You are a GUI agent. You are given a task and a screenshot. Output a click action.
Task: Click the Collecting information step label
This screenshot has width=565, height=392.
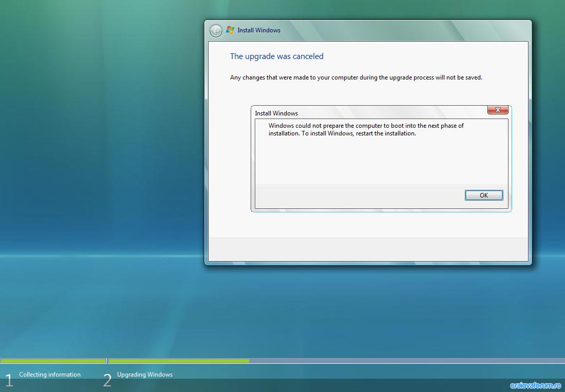click(50, 375)
